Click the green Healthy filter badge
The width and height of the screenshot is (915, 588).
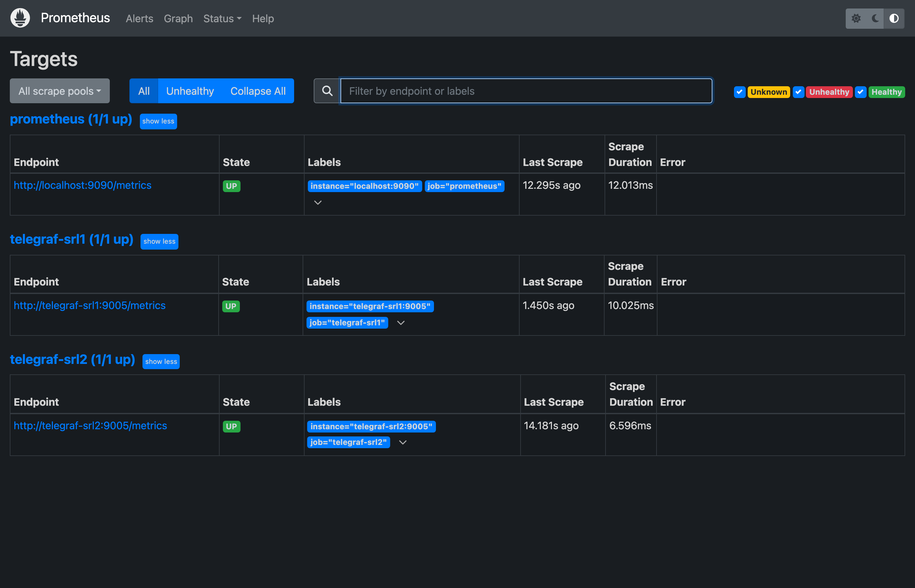886,92
